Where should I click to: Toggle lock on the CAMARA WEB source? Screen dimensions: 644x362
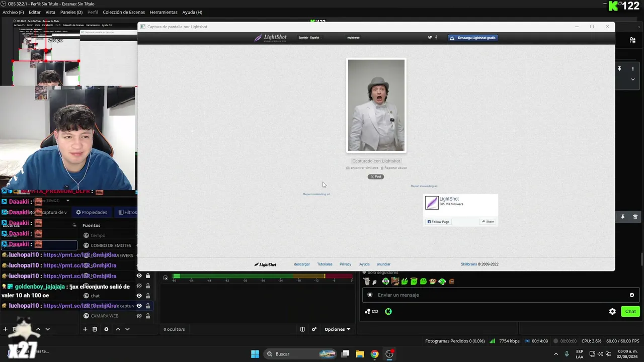(148, 316)
